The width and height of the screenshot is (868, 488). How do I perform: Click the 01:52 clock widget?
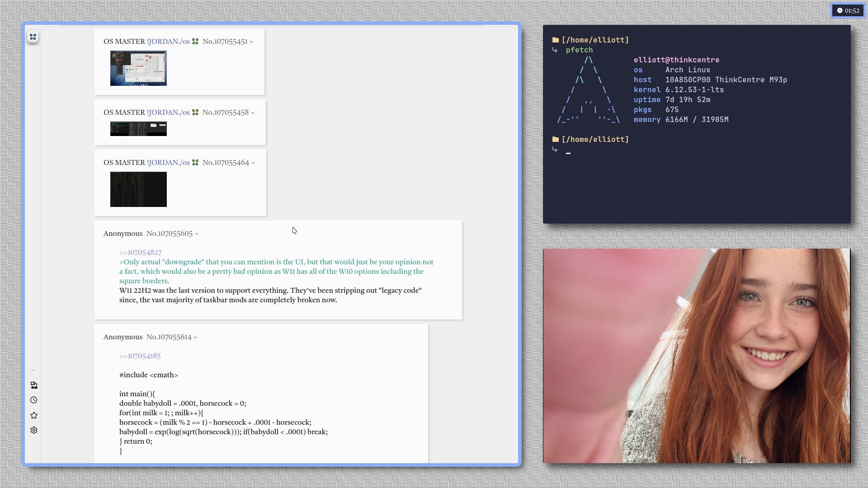[x=848, y=10]
